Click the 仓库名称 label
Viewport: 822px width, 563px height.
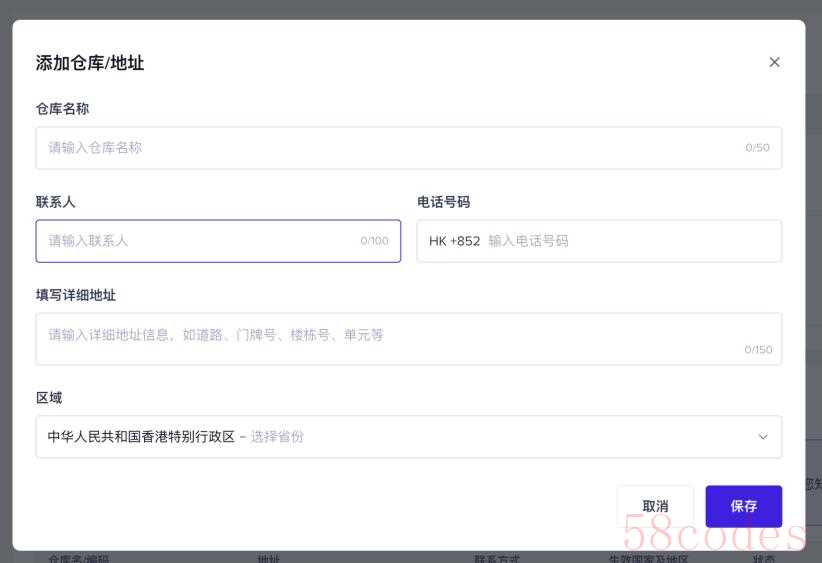[x=62, y=109]
